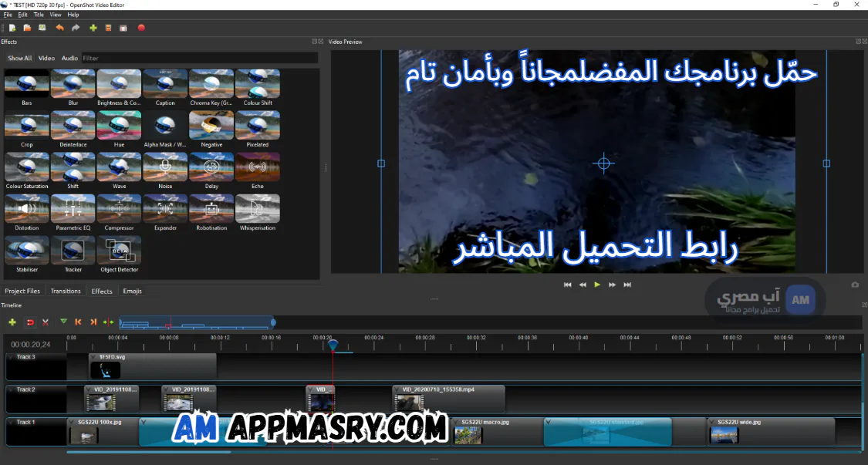Screen dimensions: 868x465
Task: Switch to fullscreen via toolbar icon
Action: (x=123, y=28)
